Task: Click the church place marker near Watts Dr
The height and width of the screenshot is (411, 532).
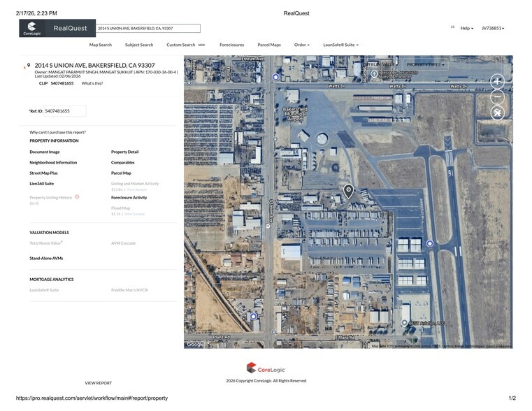Action: 374,73
